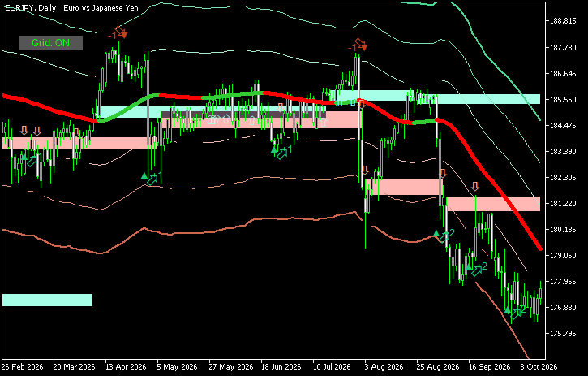The width and height of the screenshot is (588, 376).
Task: Click the red -1 sell arrow above late-July peak
Action: [361, 44]
